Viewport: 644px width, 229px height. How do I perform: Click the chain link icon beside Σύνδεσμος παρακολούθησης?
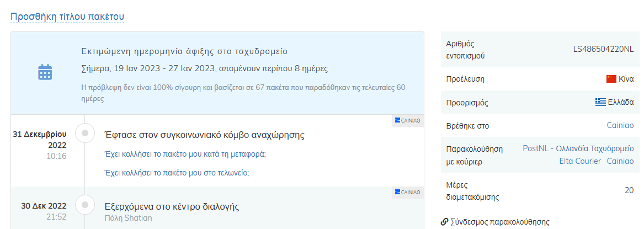[x=444, y=222]
